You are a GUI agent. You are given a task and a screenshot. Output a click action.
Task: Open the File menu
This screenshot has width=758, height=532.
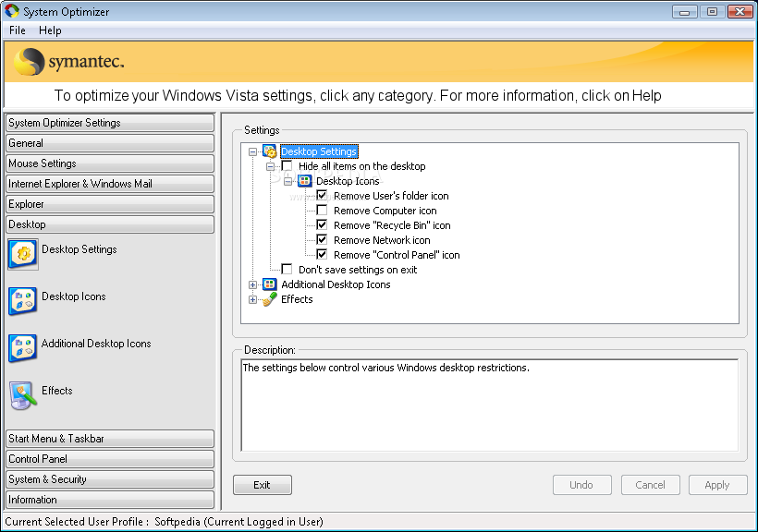tap(18, 30)
